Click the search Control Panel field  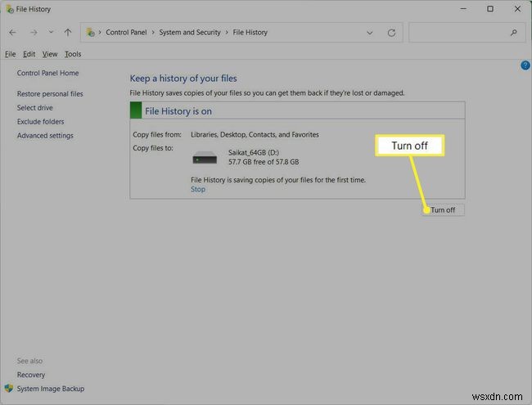pyautogui.click(x=467, y=33)
